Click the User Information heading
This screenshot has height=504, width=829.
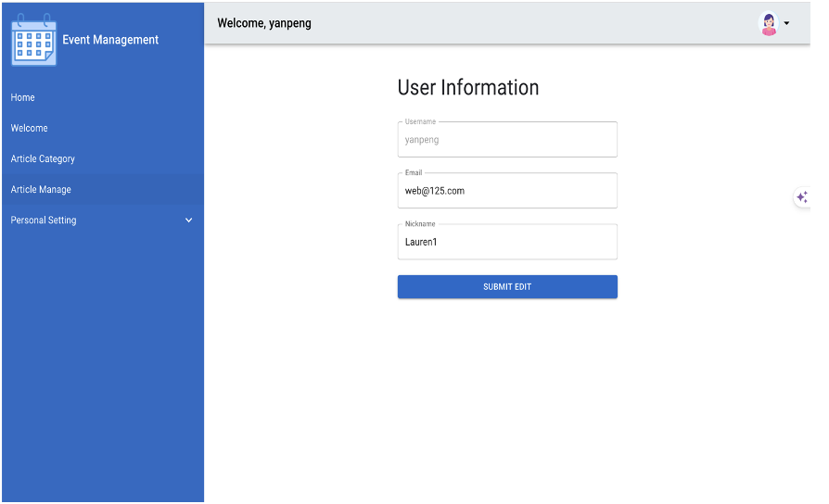click(468, 88)
